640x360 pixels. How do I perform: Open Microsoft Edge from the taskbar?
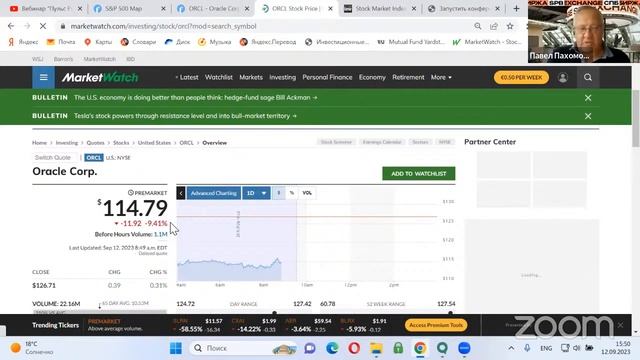(x=332, y=348)
